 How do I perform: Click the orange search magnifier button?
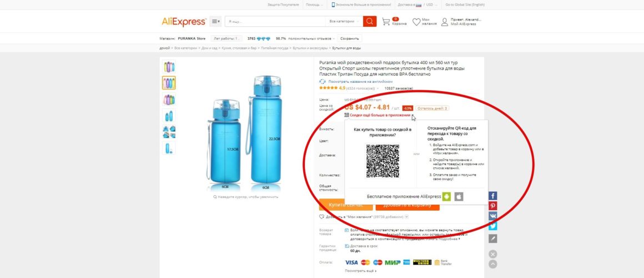pyautogui.click(x=370, y=21)
